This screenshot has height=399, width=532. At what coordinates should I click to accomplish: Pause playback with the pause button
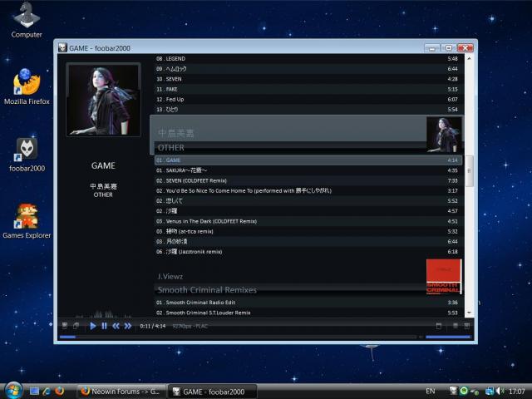(104, 326)
